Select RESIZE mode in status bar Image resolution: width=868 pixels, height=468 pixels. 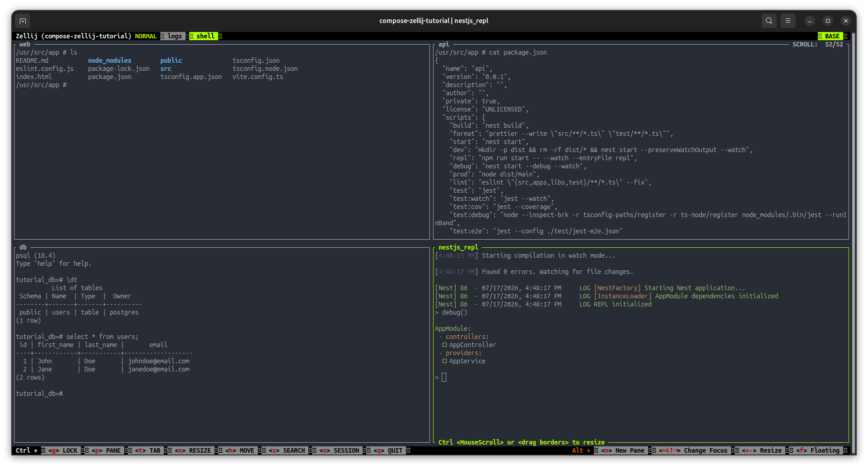tap(193, 450)
